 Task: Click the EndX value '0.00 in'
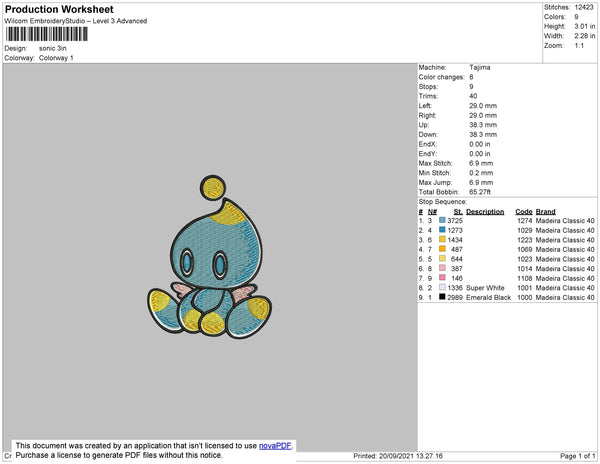(480, 144)
